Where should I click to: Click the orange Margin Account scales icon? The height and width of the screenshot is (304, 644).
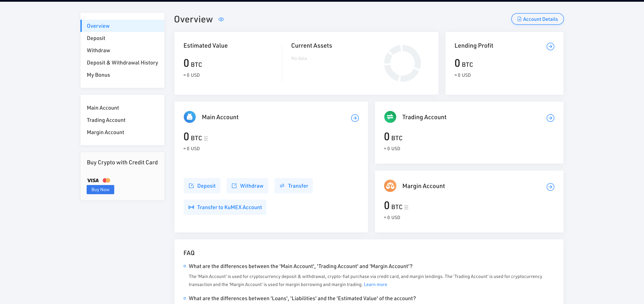(x=390, y=186)
